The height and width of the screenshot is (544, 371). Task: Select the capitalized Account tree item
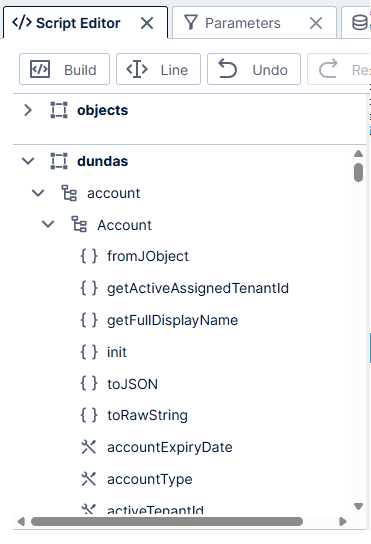pyautogui.click(x=124, y=225)
